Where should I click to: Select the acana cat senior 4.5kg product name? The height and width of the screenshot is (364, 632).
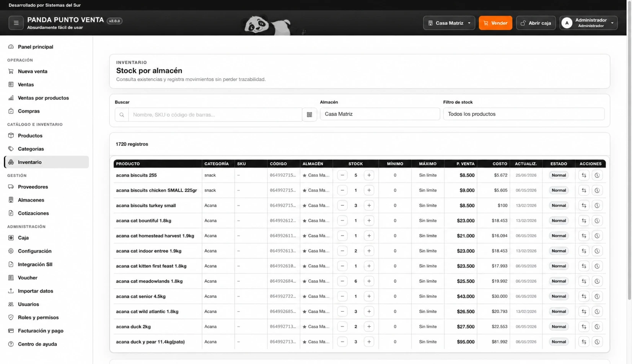141,296
